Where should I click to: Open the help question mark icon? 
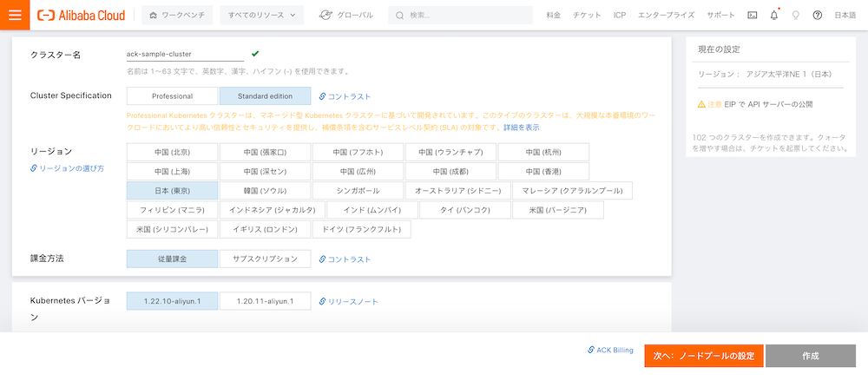pyautogui.click(x=817, y=16)
